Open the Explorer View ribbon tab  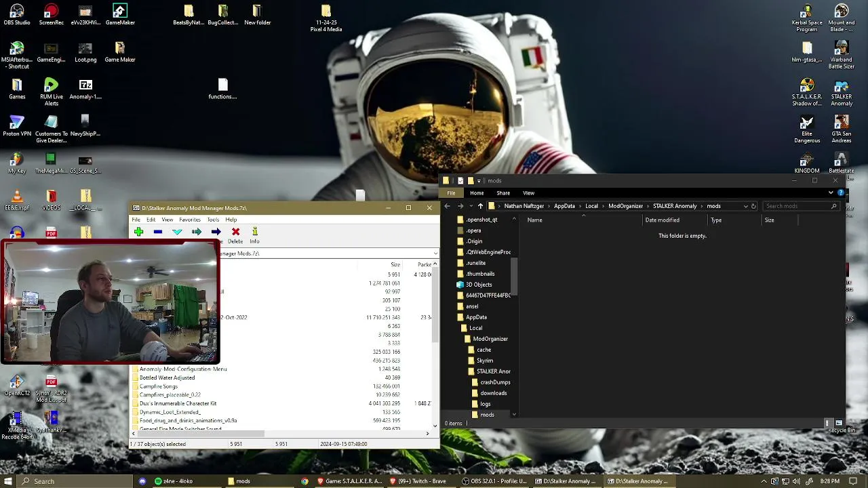pyautogui.click(x=528, y=193)
